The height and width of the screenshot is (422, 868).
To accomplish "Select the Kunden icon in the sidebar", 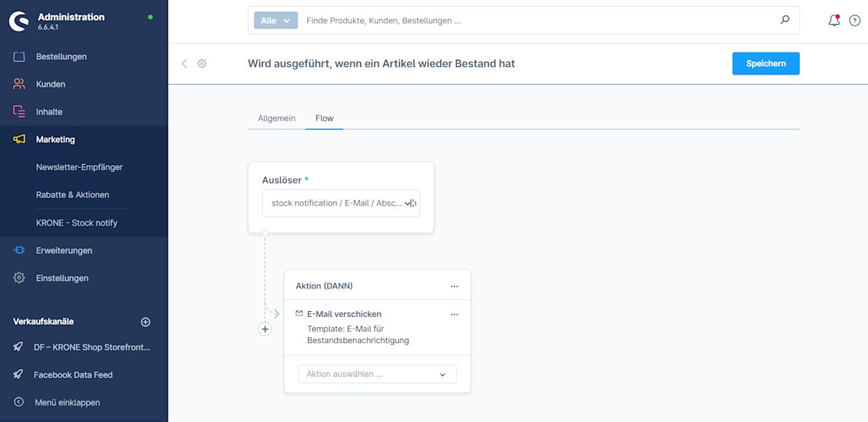I will point(18,83).
